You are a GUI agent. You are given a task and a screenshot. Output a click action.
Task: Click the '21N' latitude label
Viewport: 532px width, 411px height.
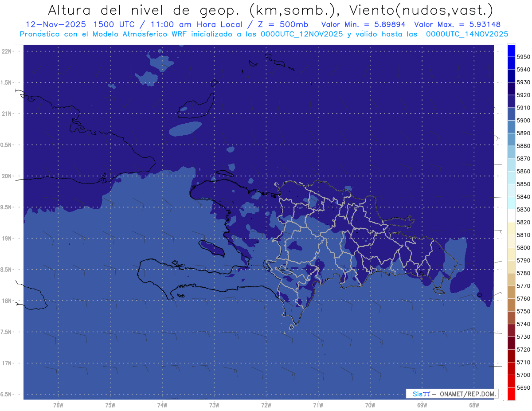6,114
